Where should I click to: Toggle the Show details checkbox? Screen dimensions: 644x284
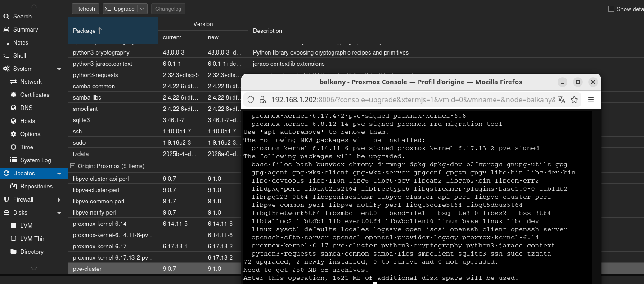click(x=611, y=9)
